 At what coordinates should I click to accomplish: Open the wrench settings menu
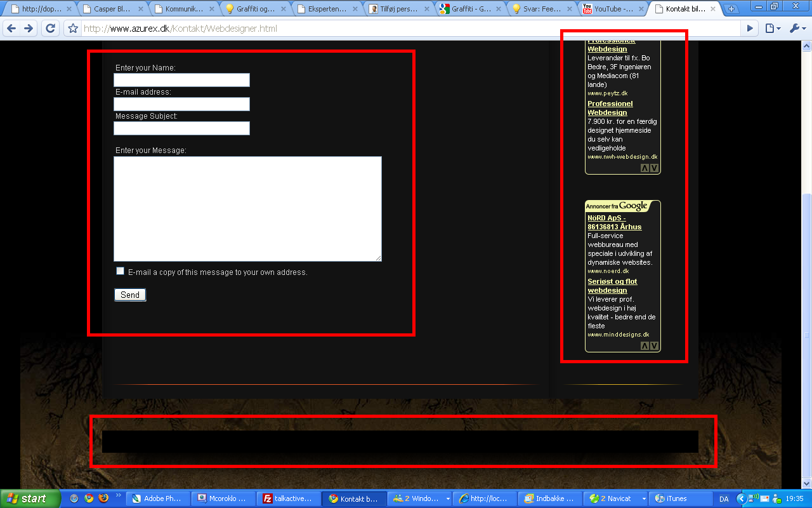point(796,29)
